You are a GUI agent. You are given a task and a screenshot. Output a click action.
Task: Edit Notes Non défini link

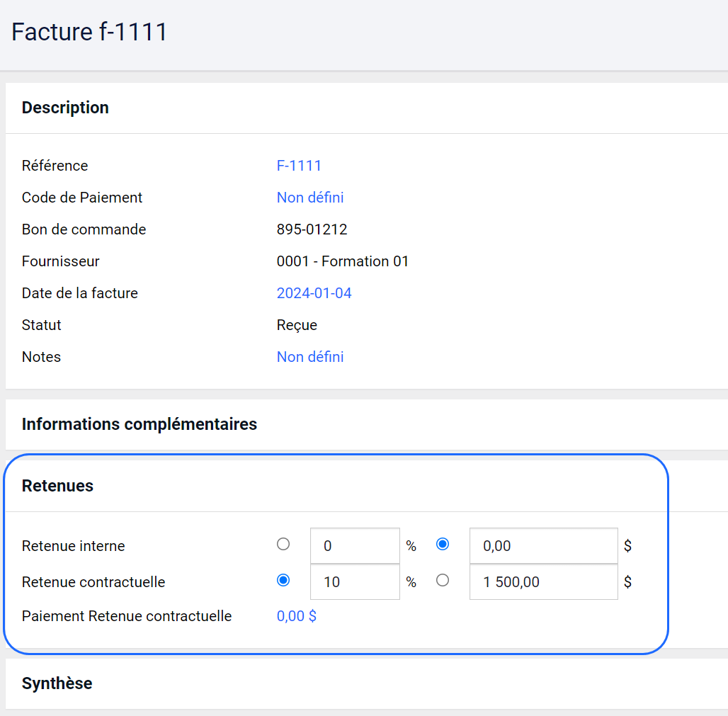[310, 357]
